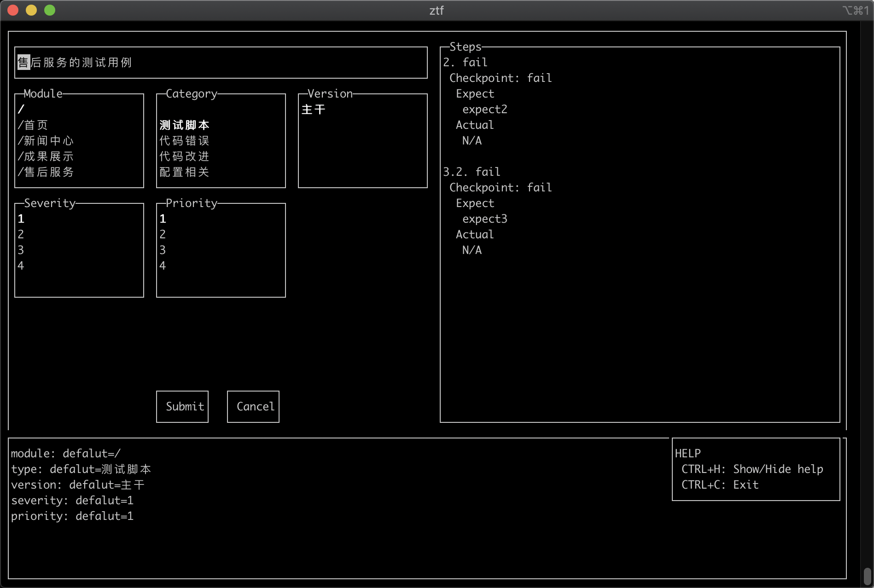
Task: Set Severity to 4
Action: [21, 266]
